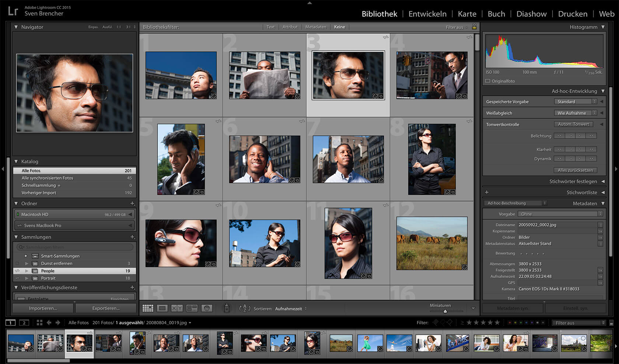The width and height of the screenshot is (619, 364).
Task: Adjust the Miniaturen thumbnail size slider
Action: click(x=445, y=311)
